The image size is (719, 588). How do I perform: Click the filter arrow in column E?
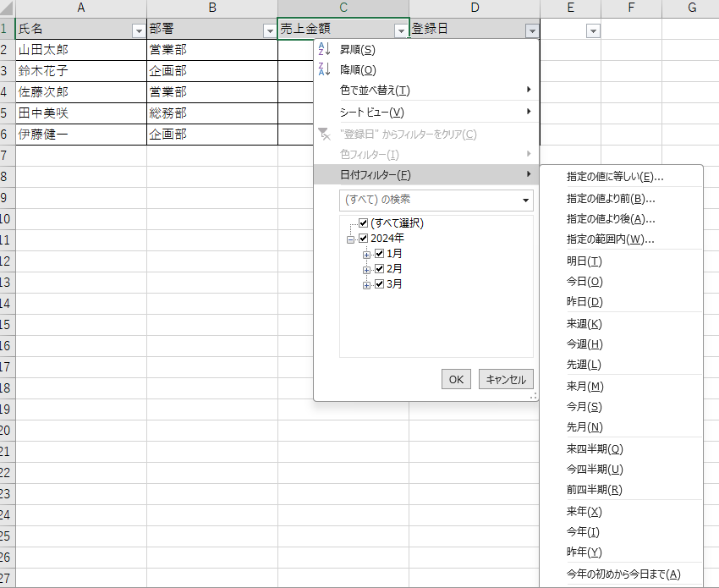[593, 30]
